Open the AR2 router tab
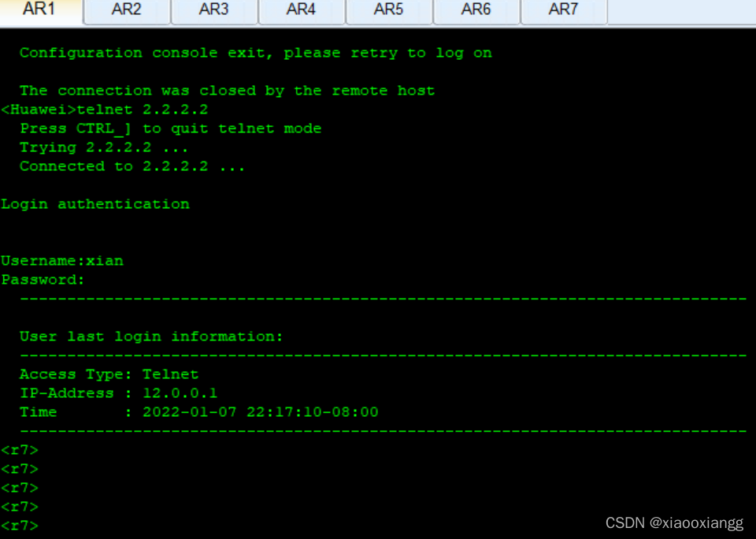Screen dimensions: 756x539 126,10
